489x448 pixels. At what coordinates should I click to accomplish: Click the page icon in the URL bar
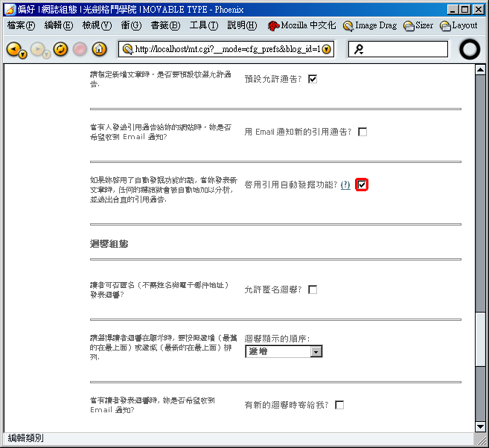(127, 49)
